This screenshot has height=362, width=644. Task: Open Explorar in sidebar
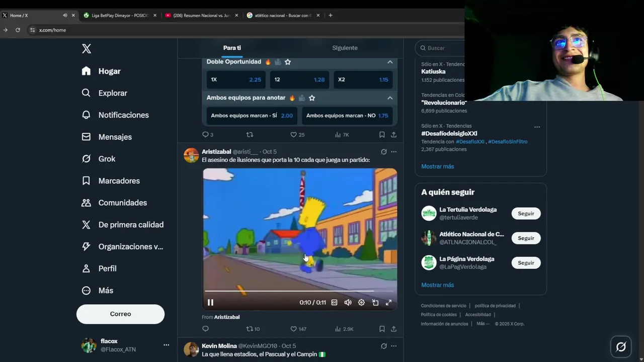tap(104, 93)
